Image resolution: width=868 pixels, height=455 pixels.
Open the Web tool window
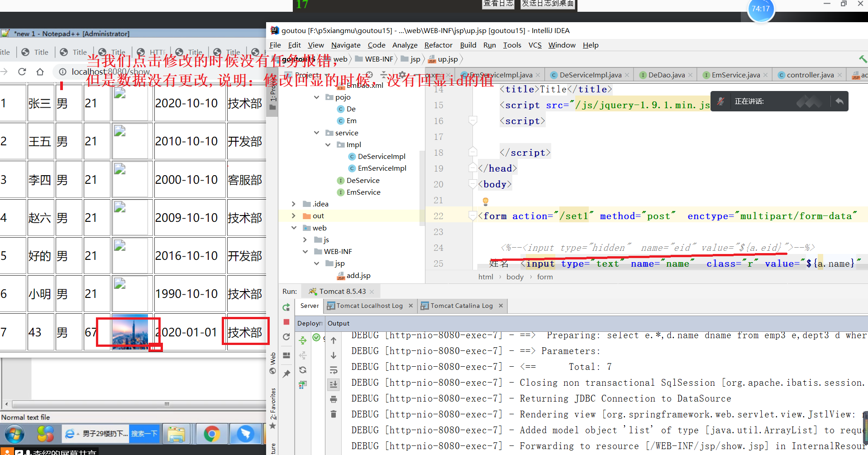(273, 363)
